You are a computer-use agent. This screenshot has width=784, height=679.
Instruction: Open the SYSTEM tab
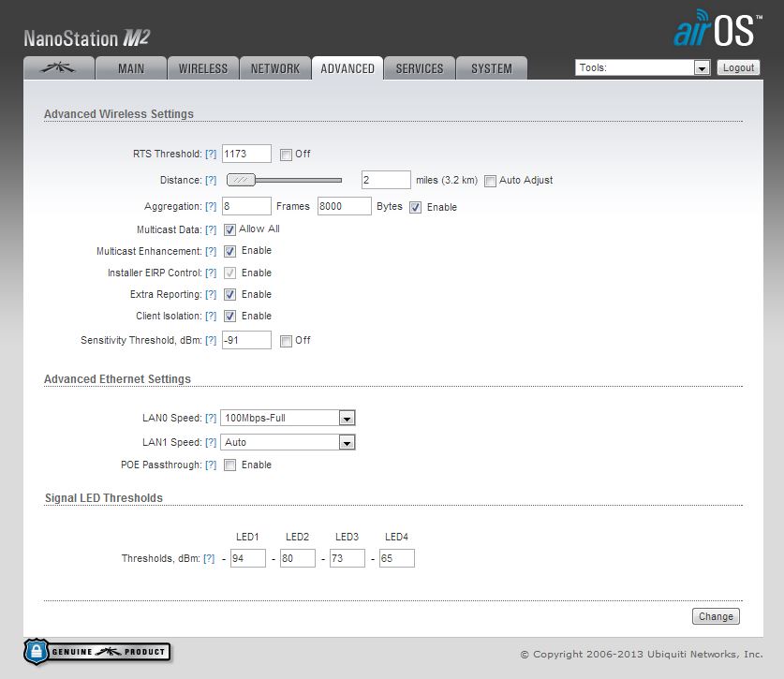coord(492,68)
